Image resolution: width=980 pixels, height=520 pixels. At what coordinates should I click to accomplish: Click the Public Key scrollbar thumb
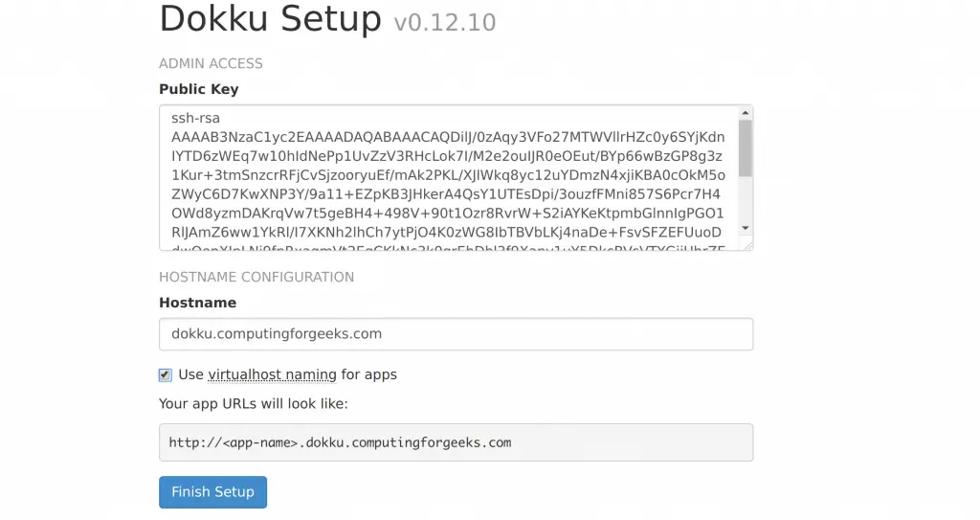[x=745, y=148]
